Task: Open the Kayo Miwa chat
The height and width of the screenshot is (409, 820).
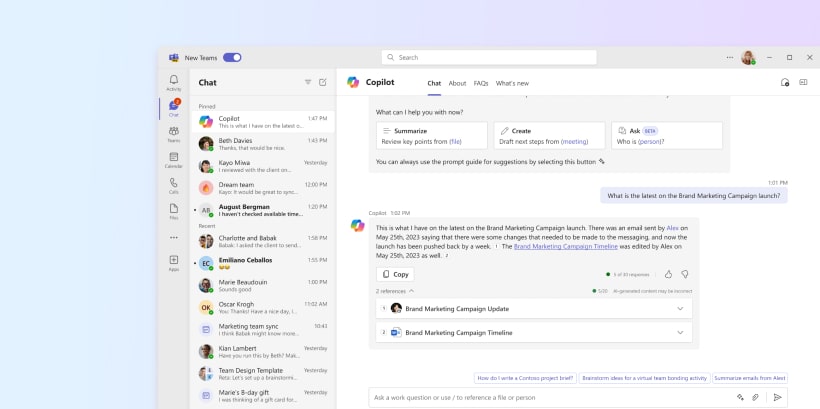Action: click(263, 166)
